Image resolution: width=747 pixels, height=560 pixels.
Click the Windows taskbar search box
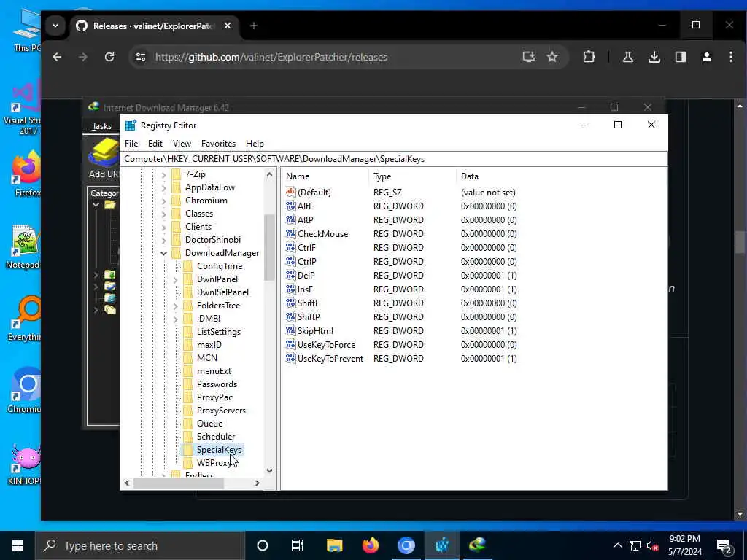click(140, 545)
